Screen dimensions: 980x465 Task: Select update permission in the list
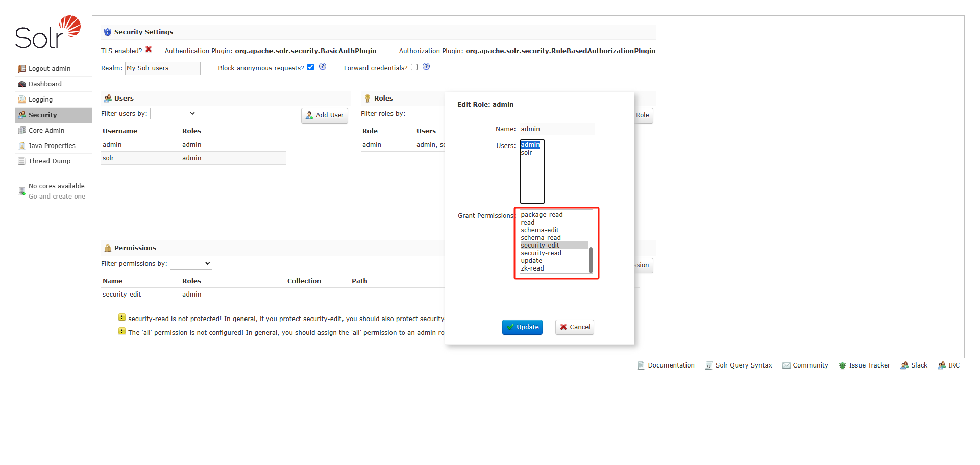[554, 261]
